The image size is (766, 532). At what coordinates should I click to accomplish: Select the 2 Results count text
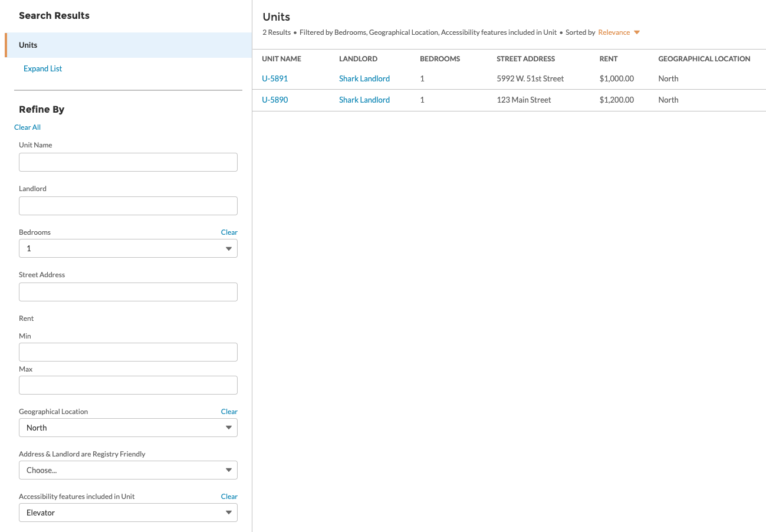point(277,32)
